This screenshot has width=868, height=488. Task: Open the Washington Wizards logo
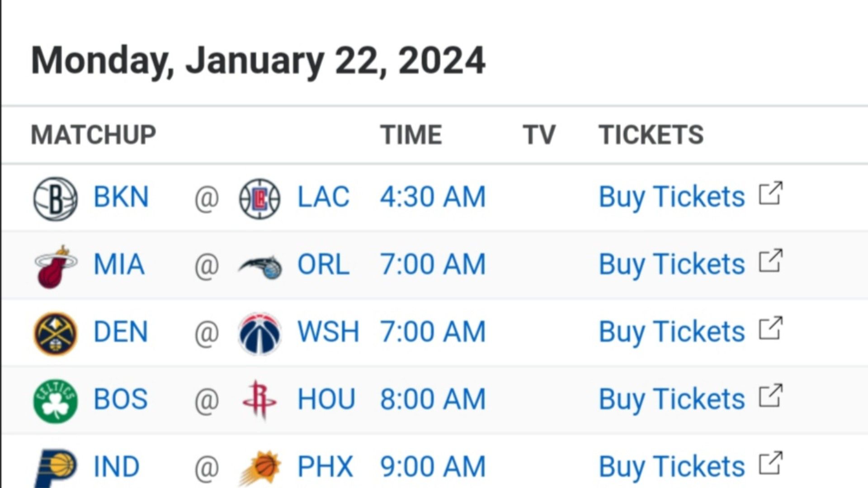[259, 333]
